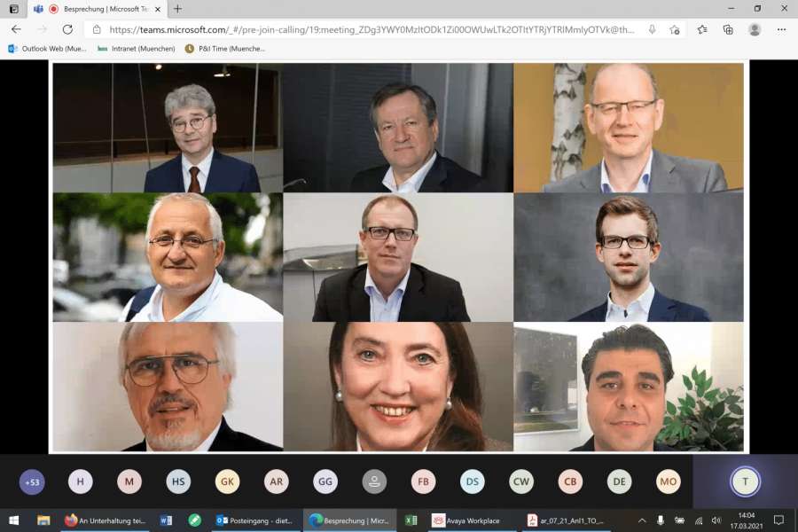The width and height of the screenshot is (798, 532).
Task: Select the video tile of the smiling woman
Action: point(398,387)
